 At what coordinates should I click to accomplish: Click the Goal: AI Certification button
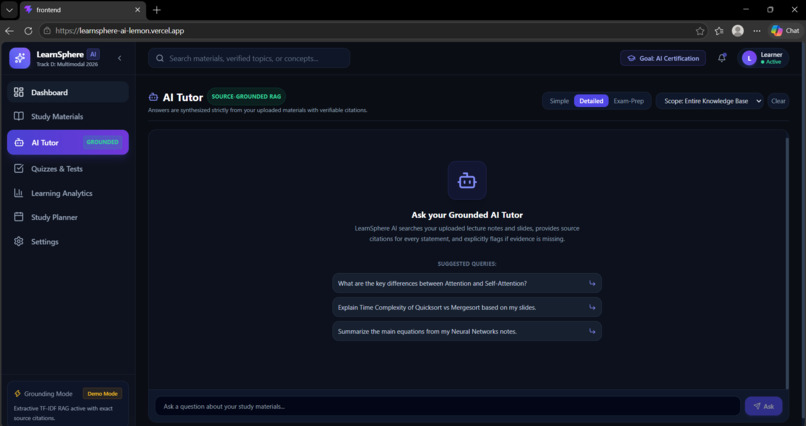point(663,58)
